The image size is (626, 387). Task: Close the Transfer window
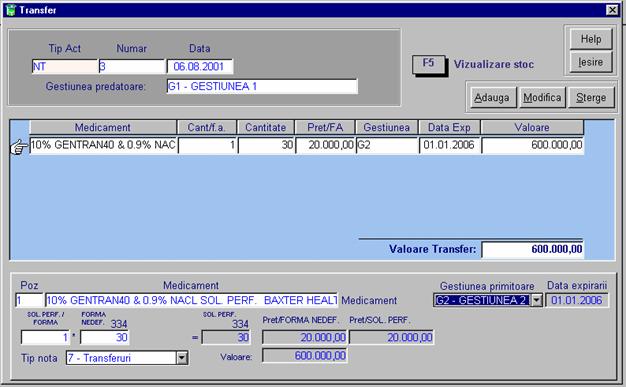pyautogui.click(x=612, y=10)
